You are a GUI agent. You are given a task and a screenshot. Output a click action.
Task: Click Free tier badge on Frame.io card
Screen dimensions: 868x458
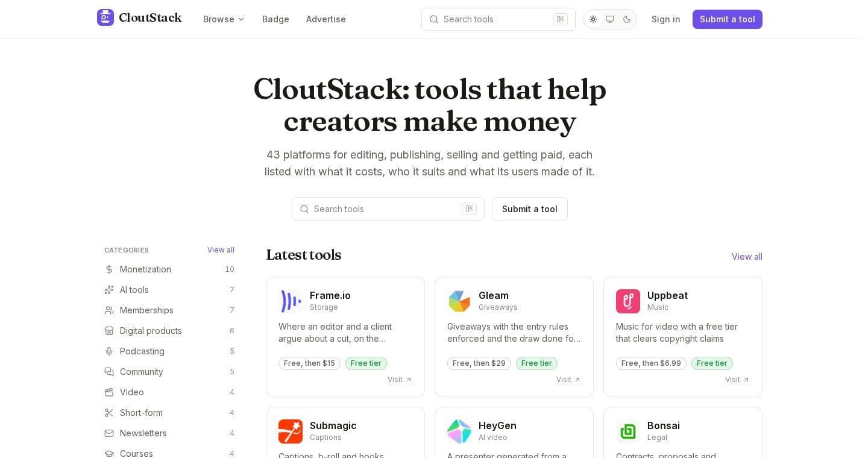(x=366, y=363)
